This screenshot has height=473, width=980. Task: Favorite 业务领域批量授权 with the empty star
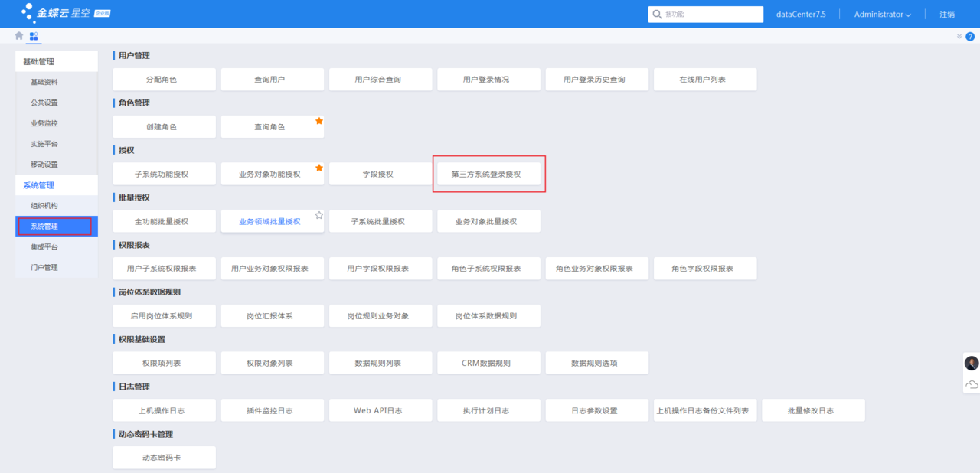[x=319, y=215]
